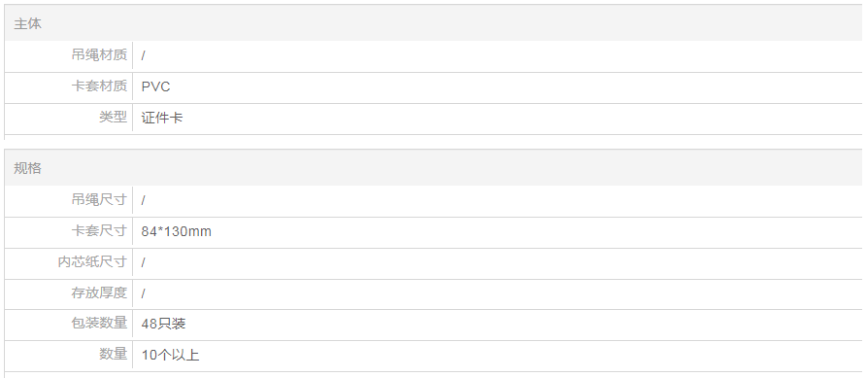The height and width of the screenshot is (378, 868).
Task: Click the 包装数量 label
Action: 99,323
